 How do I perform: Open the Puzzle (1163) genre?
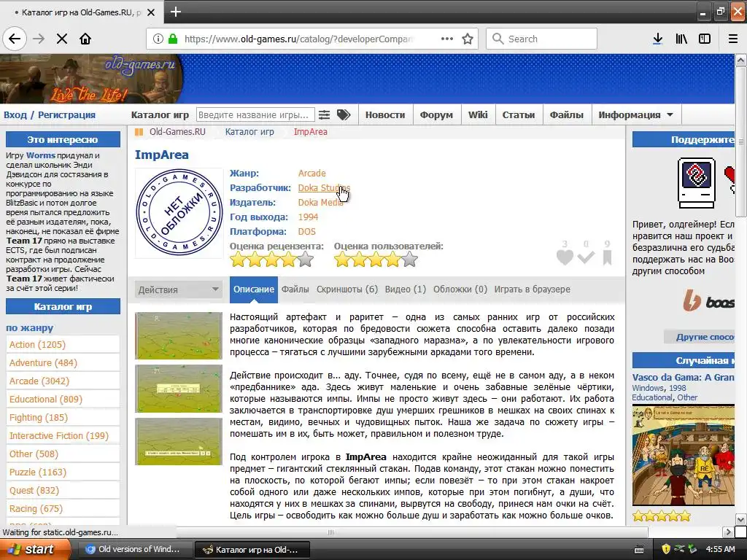tap(63, 472)
